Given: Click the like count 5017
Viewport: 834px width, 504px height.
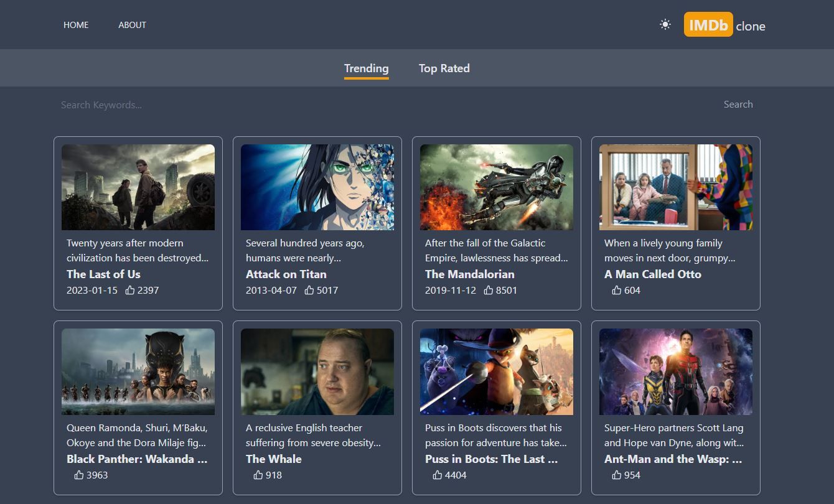Looking at the screenshot, I should tap(327, 290).
